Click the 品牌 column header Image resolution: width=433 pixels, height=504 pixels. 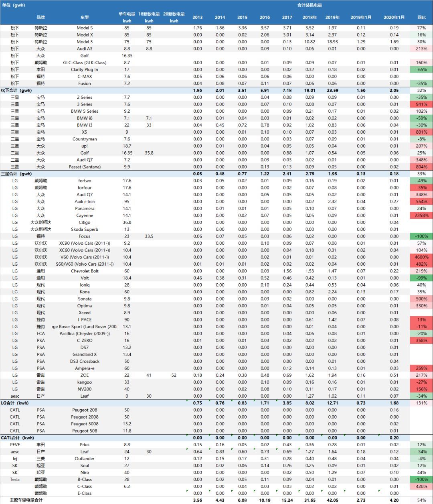[40, 18]
